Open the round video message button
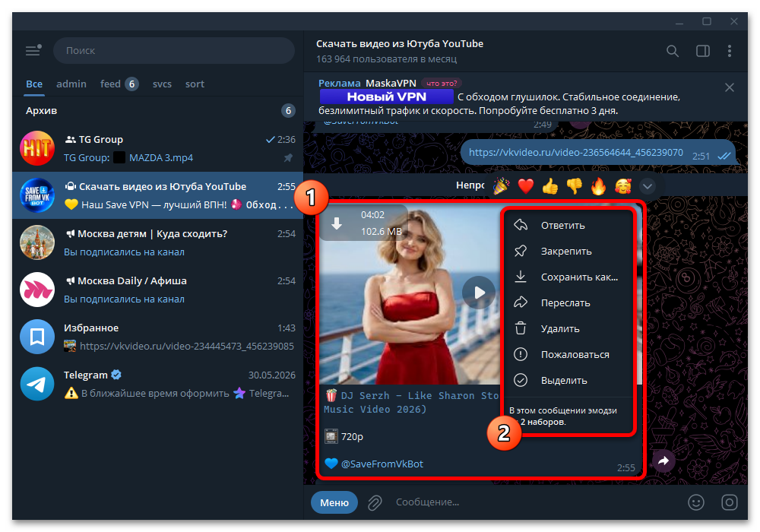Viewport: 760px width, 532px height. (x=730, y=502)
